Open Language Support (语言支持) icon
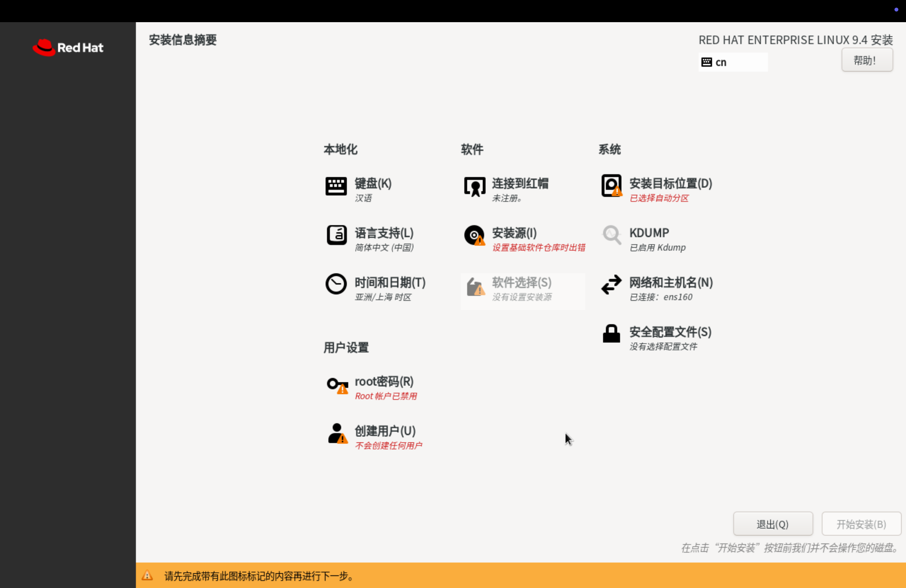Viewport: 906px width, 588px height. [x=336, y=235]
